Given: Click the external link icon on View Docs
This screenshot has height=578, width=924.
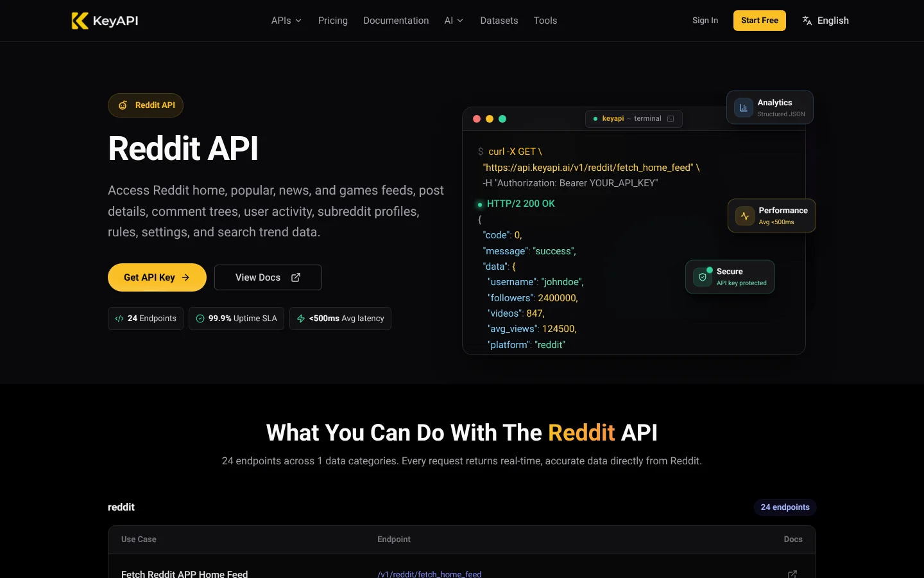Looking at the screenshot, I should click(x=296, y=277).
